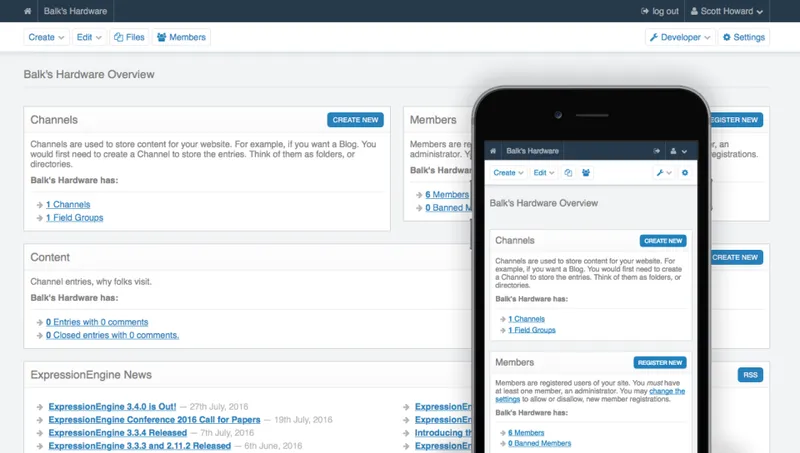Viewport: 800px width, 453px height.
Task: Open the change the settings link on phone
Action: [667, 391]
